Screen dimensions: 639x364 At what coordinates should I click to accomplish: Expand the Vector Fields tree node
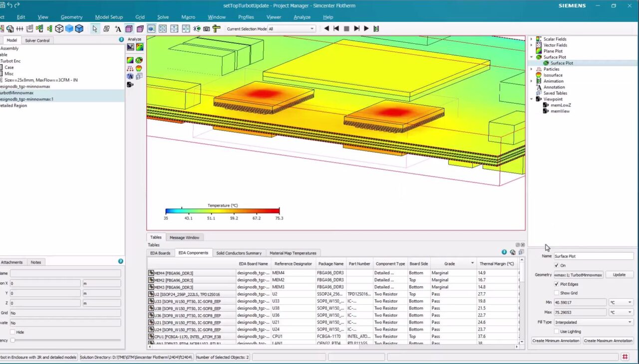pos(531,45)
